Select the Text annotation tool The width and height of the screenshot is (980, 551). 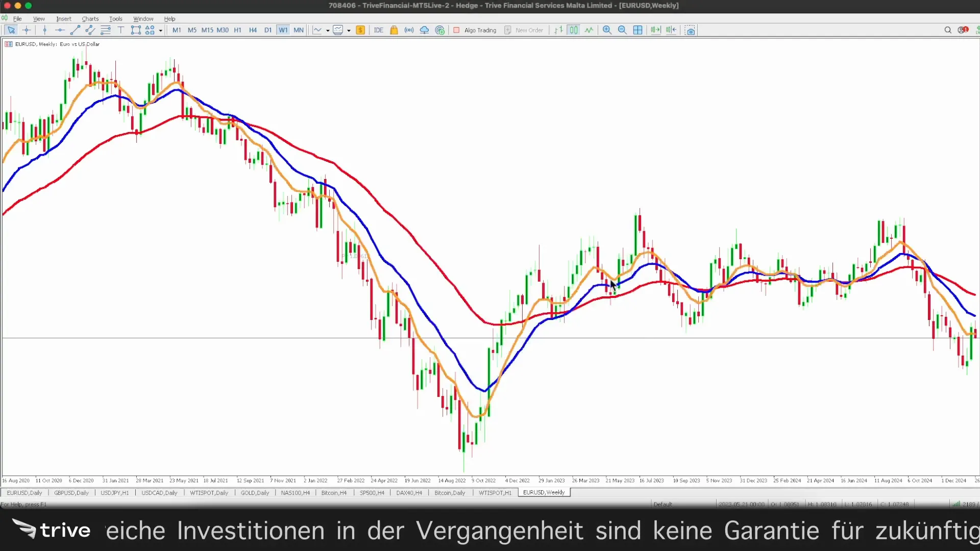[121, 30]
